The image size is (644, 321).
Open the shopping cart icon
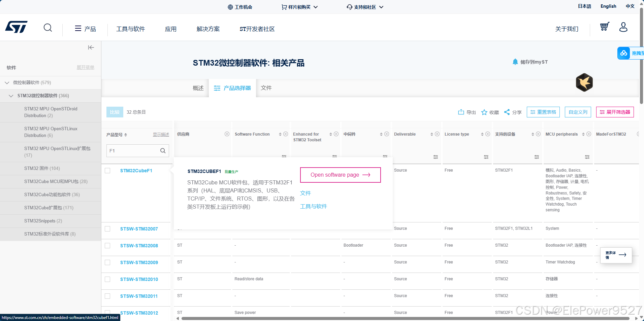tap(605, 27)
